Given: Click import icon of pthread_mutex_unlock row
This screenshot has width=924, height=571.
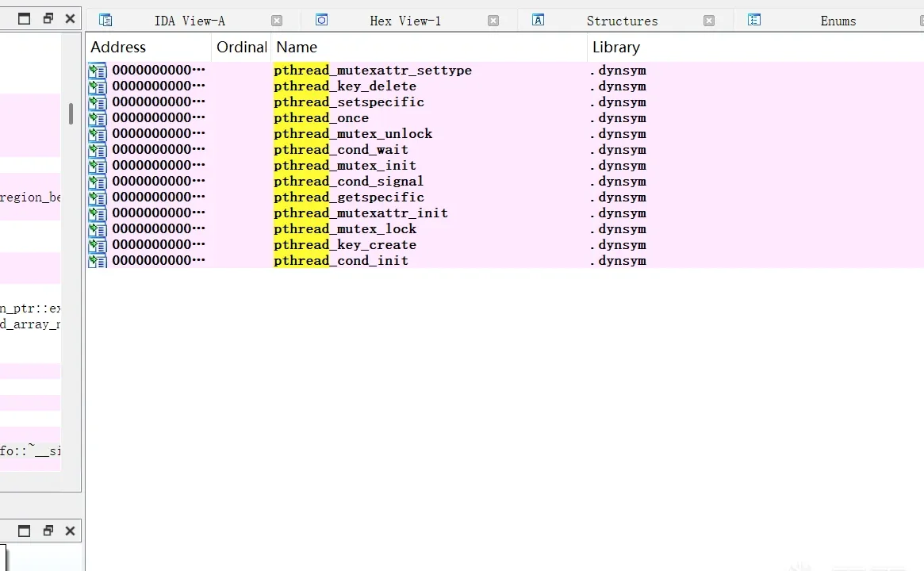Looking at the screenshot, I should 98,134.
